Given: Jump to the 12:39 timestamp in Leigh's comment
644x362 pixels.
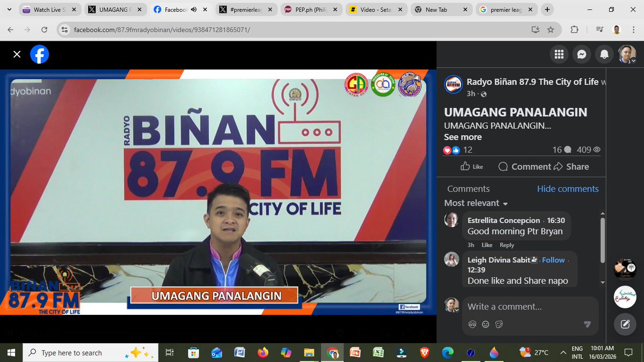Looking at the screenshot, I should (477, 270).
